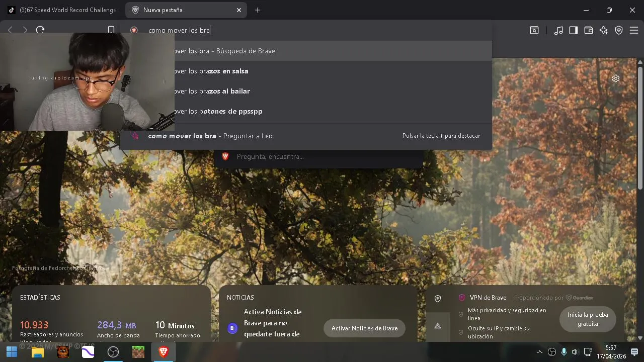Close the Nueva pestaña tab
Viewport: 644px width, 362px height.
239,10
